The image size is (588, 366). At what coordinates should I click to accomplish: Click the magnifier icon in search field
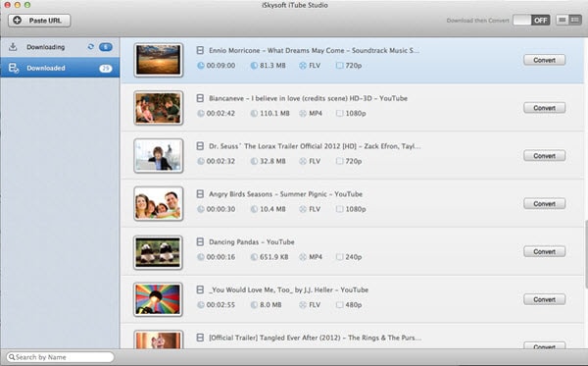(x=12, y=357)
